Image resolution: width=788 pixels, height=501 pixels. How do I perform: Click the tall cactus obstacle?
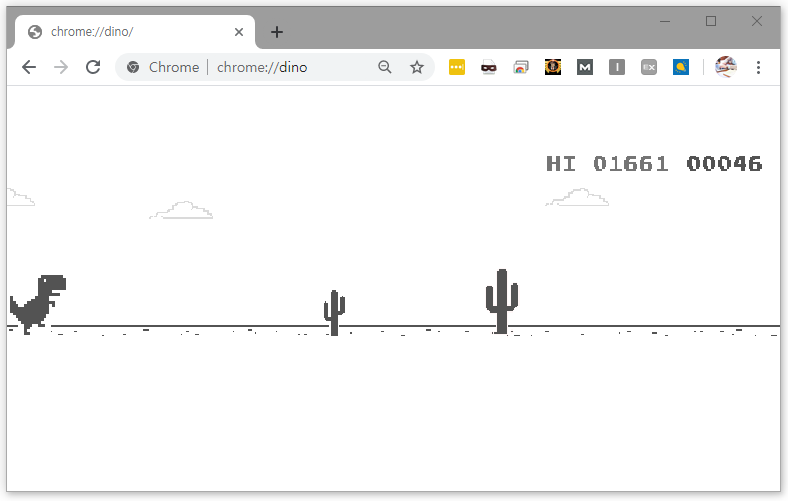(502, 301)
